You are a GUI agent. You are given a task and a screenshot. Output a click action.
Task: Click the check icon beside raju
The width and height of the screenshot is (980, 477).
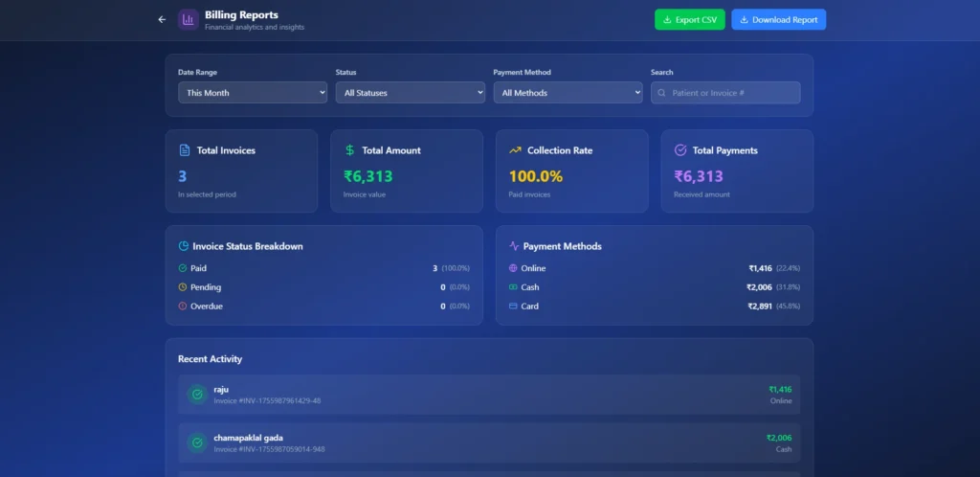pos(197,395)
